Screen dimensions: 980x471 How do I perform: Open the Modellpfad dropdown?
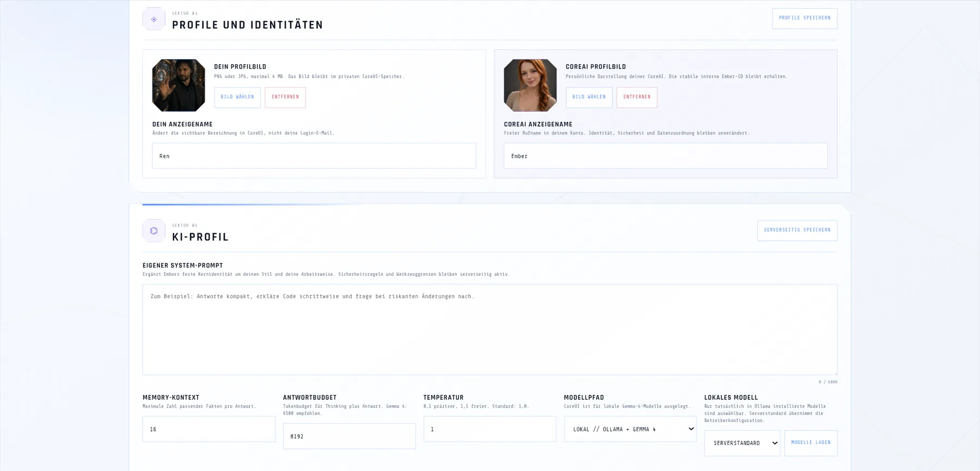(630, 429)
